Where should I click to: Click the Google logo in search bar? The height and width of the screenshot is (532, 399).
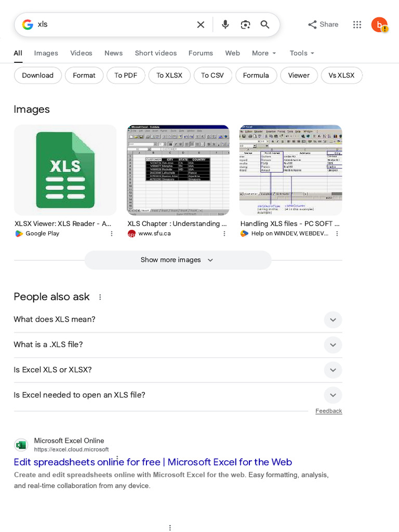[28, 24]
